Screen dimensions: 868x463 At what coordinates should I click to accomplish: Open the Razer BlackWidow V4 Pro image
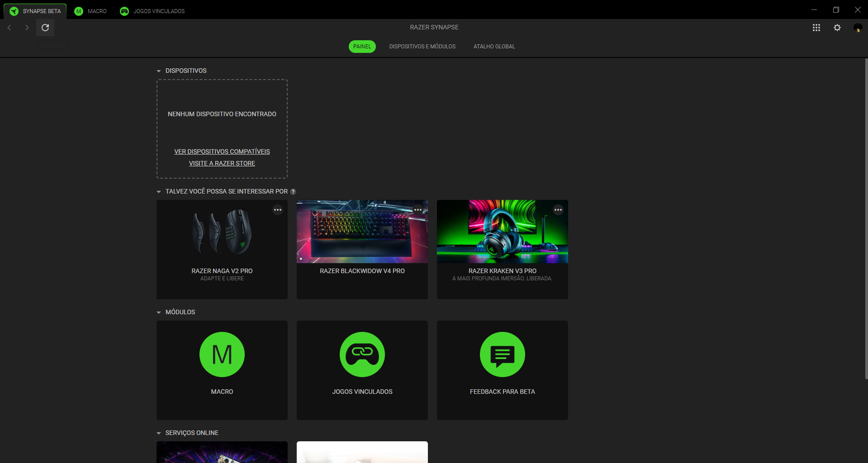tap(362, 231)
